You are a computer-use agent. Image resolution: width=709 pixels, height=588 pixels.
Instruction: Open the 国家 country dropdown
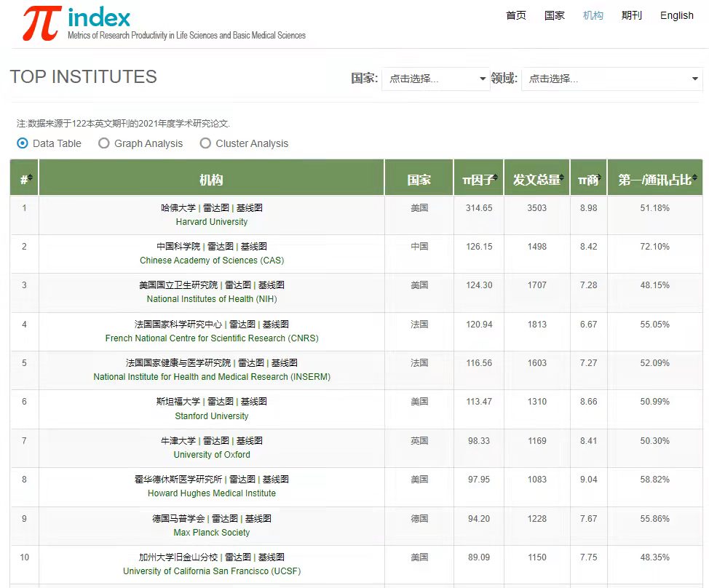tap(436, 79)
